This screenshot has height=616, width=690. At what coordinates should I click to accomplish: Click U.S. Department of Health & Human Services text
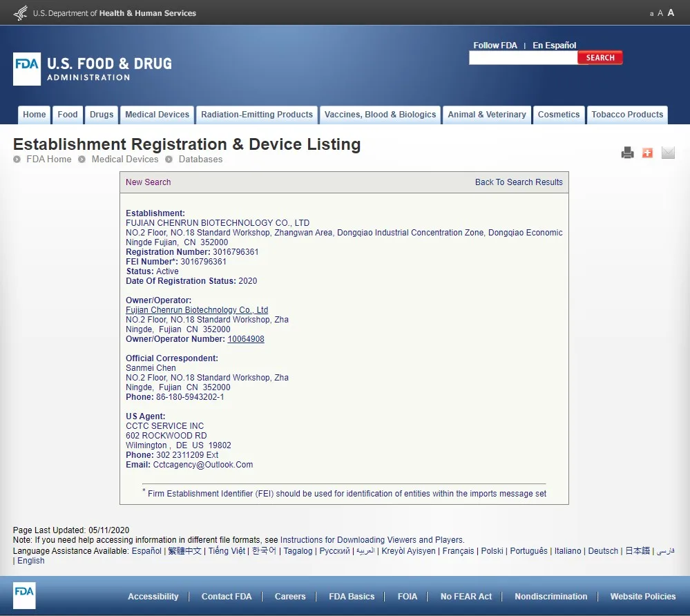click(115, 13)
